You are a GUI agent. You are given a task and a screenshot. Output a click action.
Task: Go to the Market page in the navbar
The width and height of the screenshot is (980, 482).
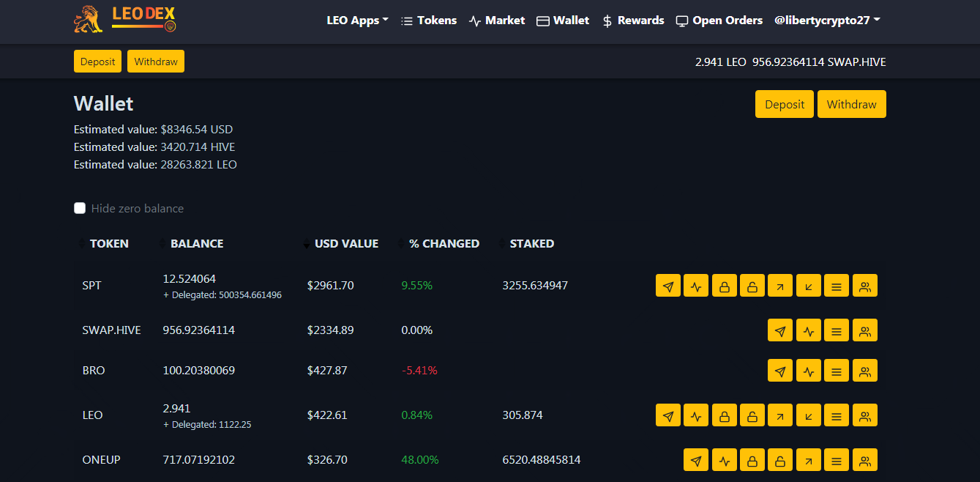(x=497, y=21)
